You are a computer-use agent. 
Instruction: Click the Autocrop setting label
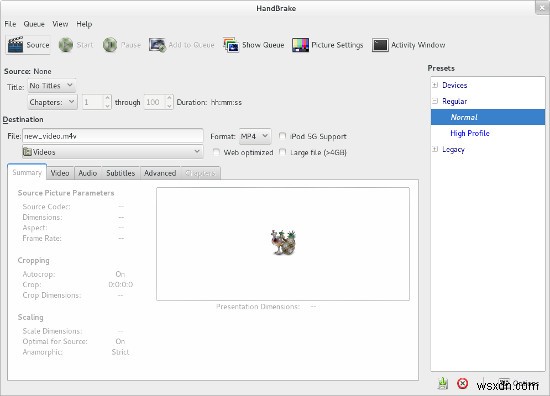39,274
